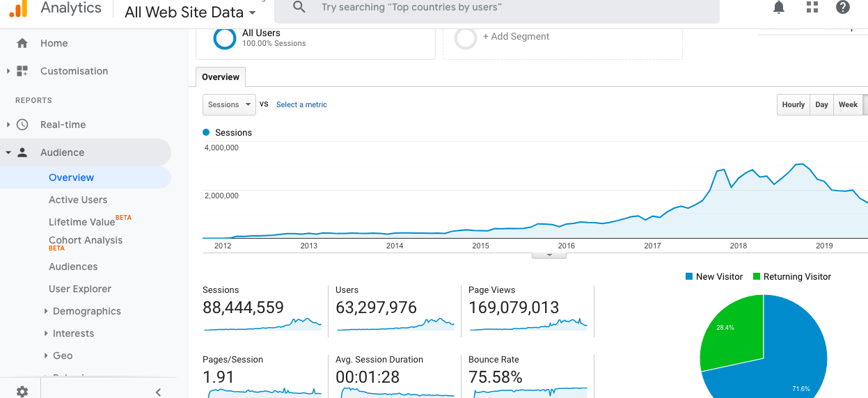Click the Bounce Rate 75.58% value

(x=496, y=377)
